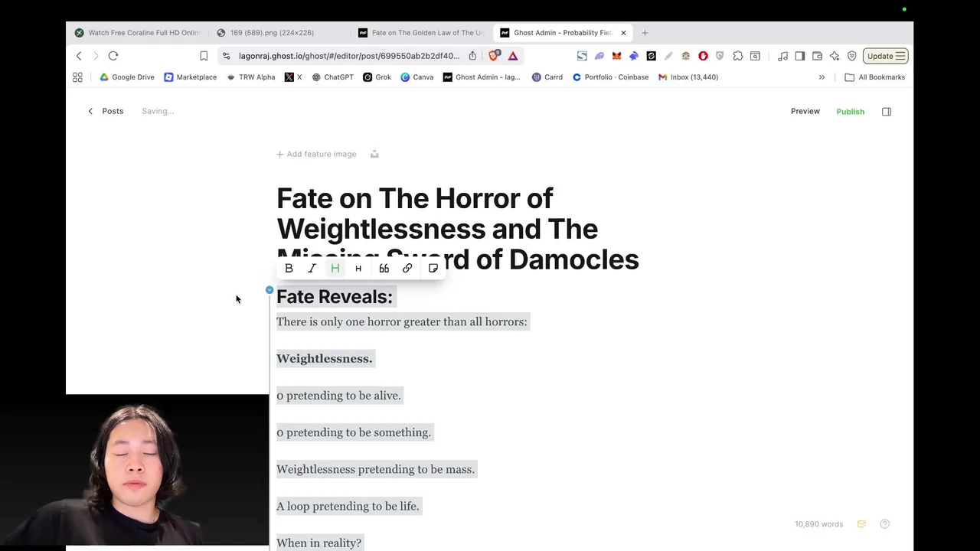
Task: Toggle the browser sidebar panel
Action: (x=800, y=56)
